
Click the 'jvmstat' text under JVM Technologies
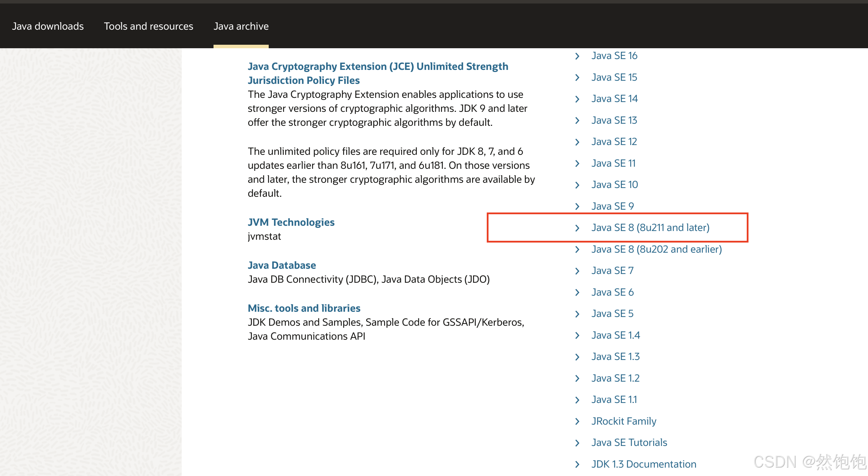[264, 237]
